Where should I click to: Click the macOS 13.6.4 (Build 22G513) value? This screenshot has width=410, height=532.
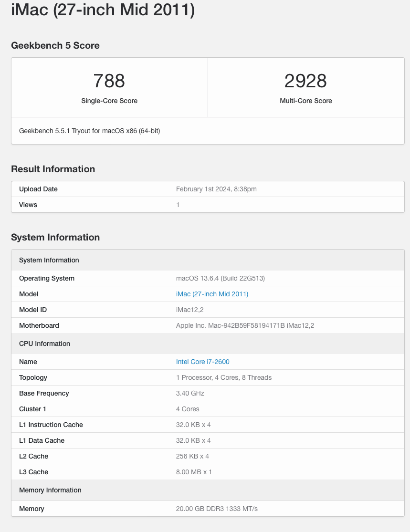(220, 279)
